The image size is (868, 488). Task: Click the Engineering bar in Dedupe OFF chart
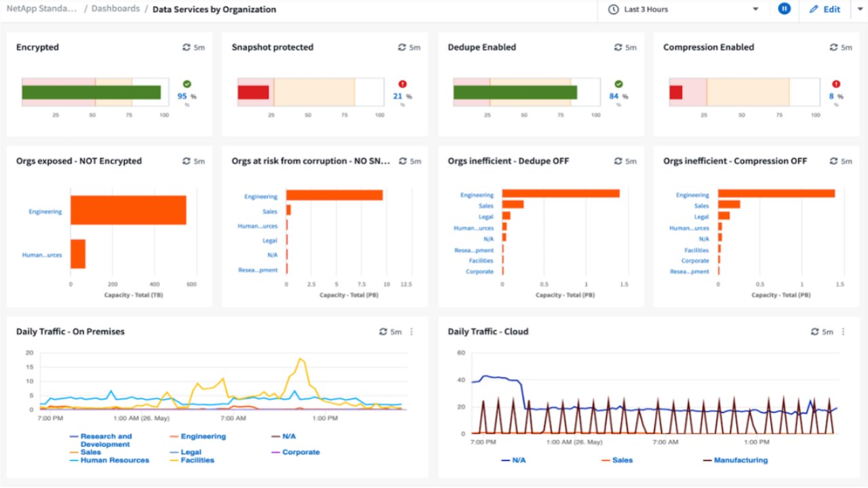click(561, 194)
